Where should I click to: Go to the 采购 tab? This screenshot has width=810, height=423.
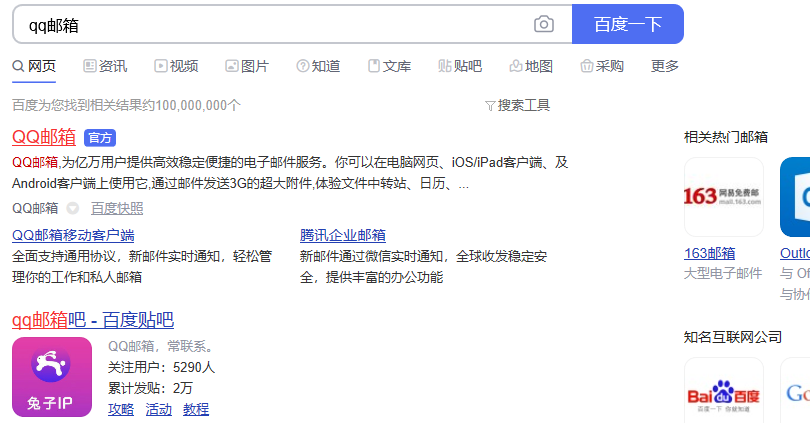click(x=602, y=66)
